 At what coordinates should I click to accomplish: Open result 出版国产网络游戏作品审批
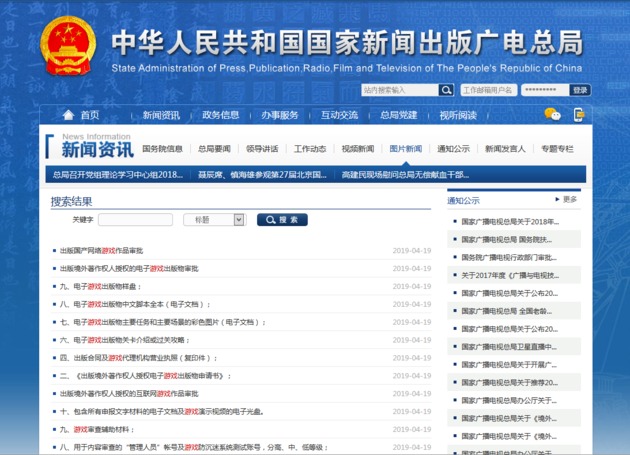tap(101, 251)
